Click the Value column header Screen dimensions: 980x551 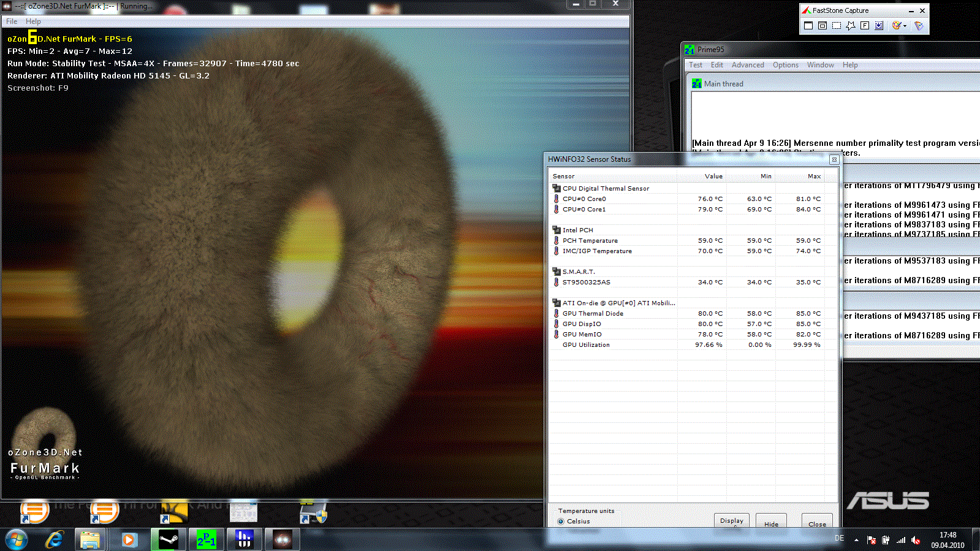(x=702, y=177)
